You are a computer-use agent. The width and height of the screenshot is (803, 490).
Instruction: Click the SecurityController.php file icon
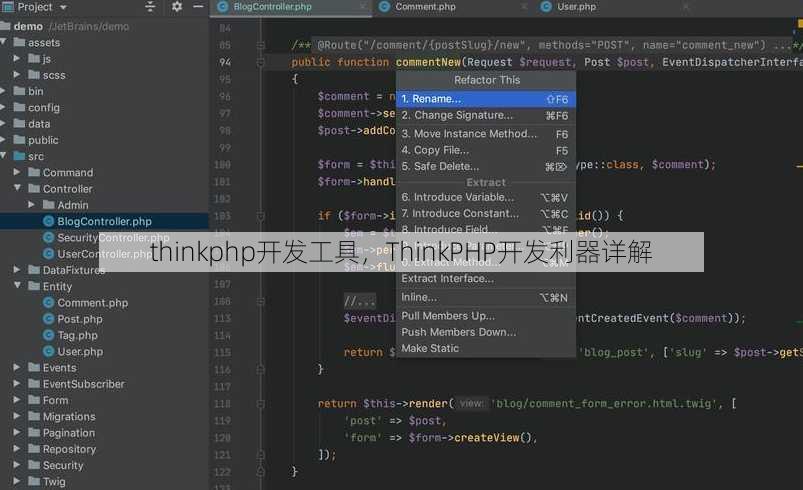point(49,238)
